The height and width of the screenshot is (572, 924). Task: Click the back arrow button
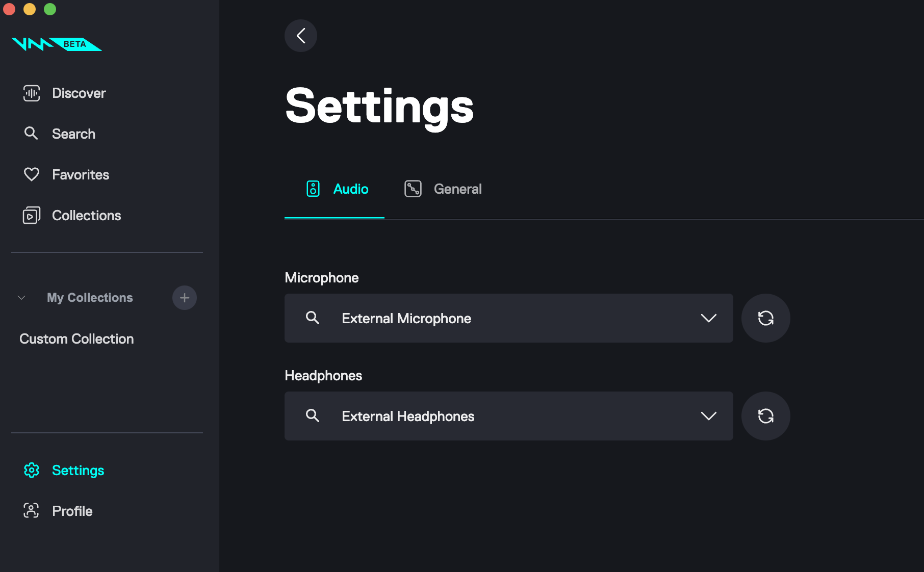tap(301, 36)
